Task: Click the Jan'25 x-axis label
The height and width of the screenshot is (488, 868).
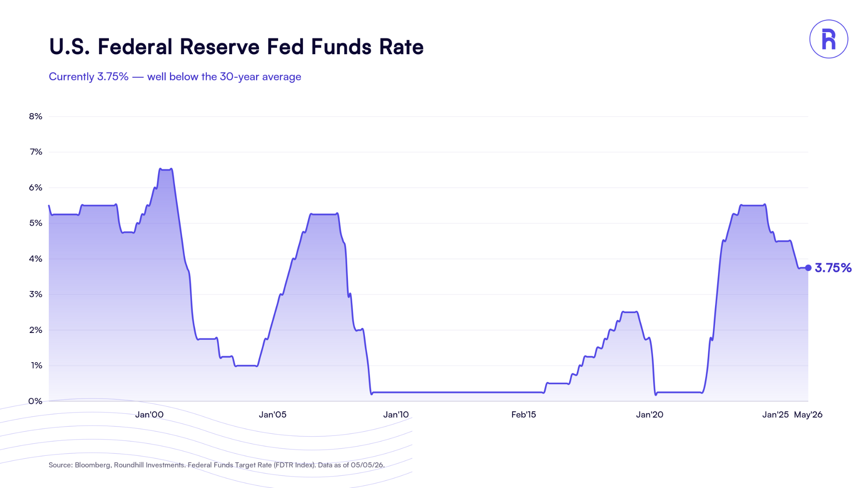Action: [x=775, y=415]
